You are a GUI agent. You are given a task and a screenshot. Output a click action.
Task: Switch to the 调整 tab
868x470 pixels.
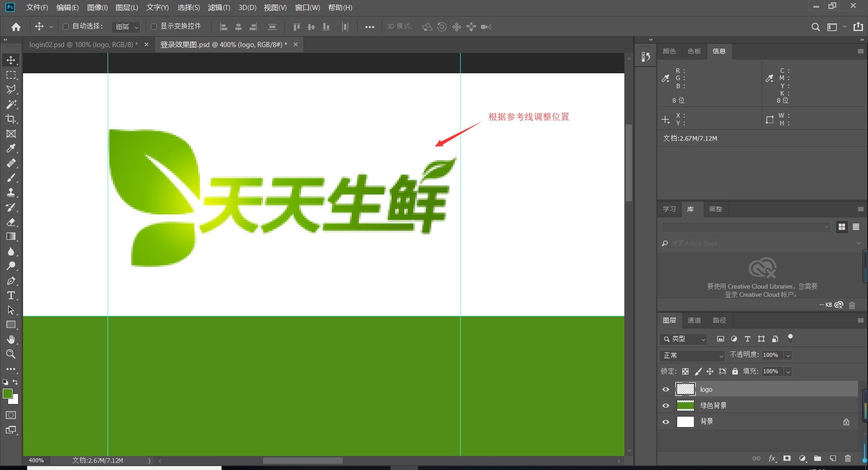point(715,209)
